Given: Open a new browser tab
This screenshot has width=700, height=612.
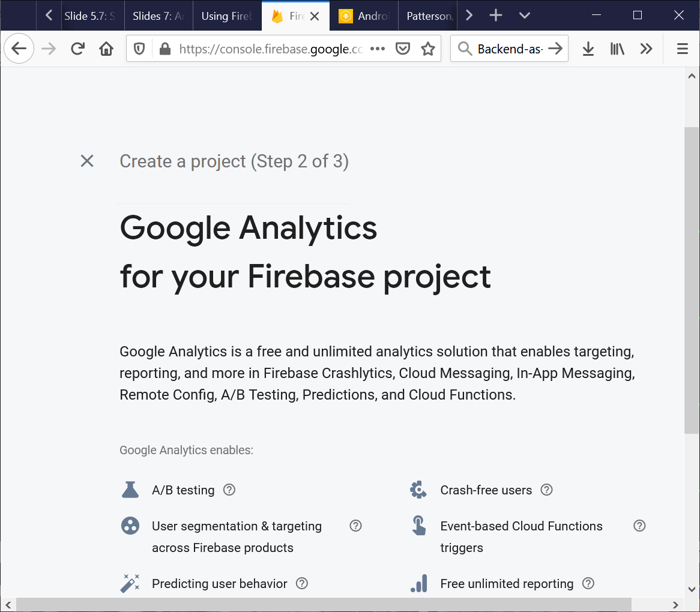Looking at the screenshot, I should click(x=496, y=16).
